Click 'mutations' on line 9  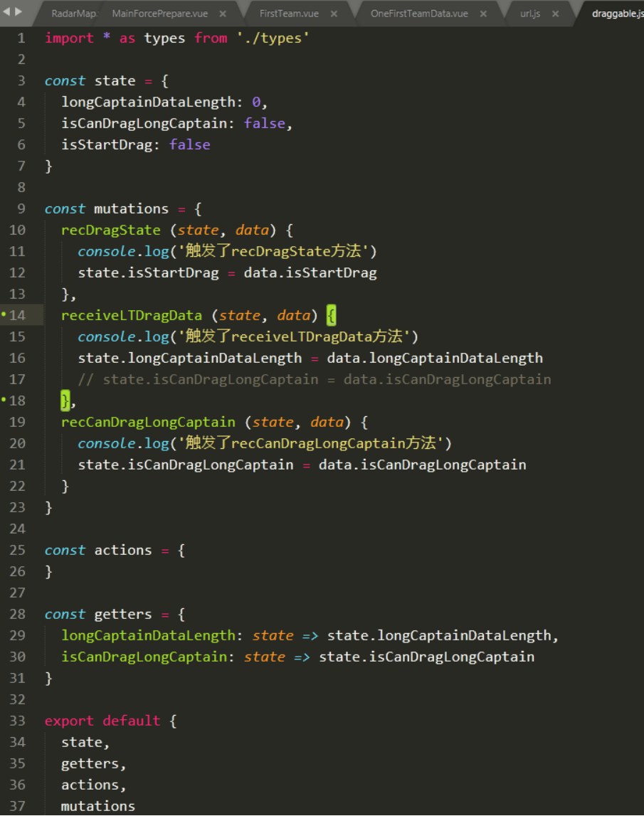click(131, 208)
